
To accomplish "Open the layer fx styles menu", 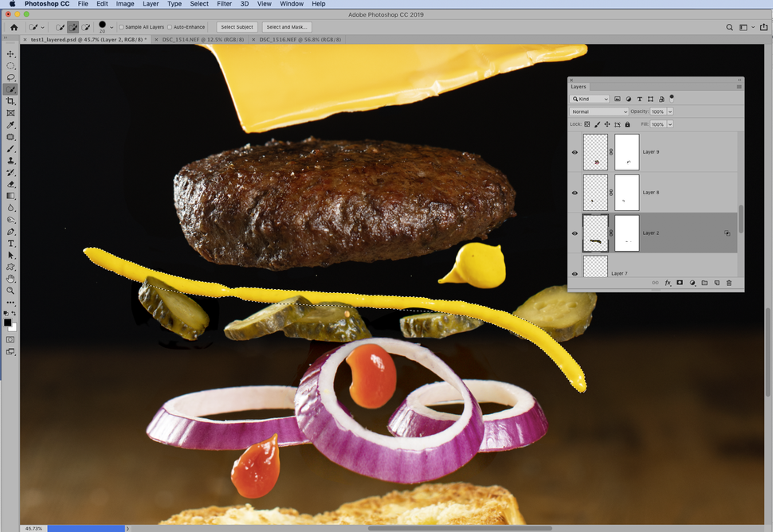I will (x=668, y=283).
